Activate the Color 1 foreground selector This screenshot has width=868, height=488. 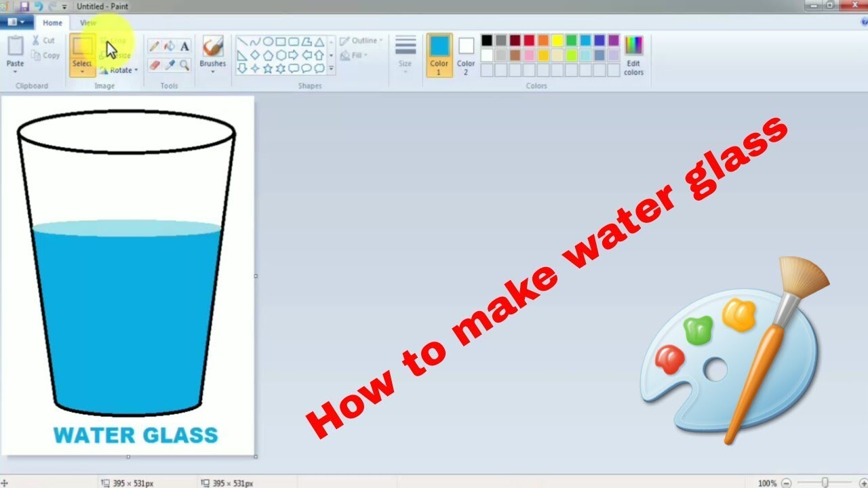pyautogui.click(x=439, y=55)
